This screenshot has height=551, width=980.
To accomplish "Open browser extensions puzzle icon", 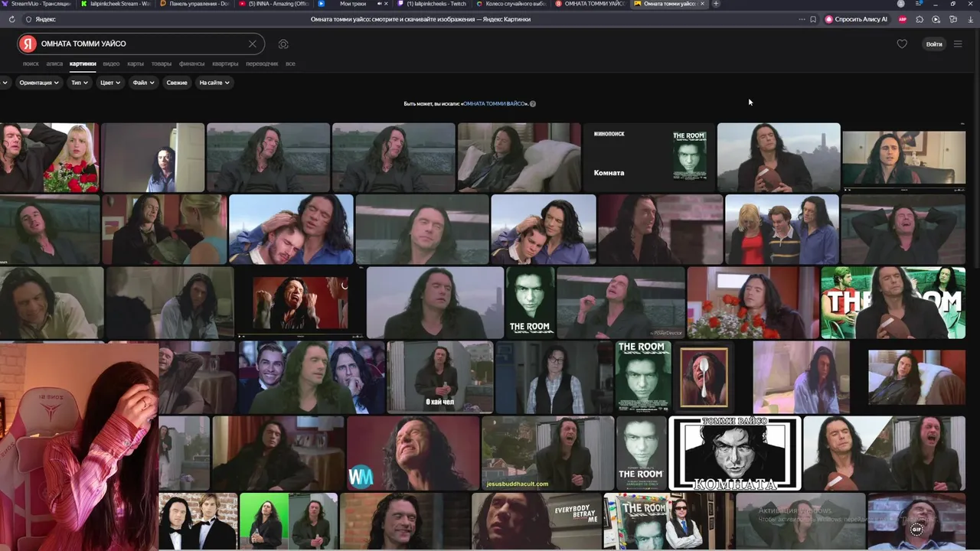I will tap(920, 19).
